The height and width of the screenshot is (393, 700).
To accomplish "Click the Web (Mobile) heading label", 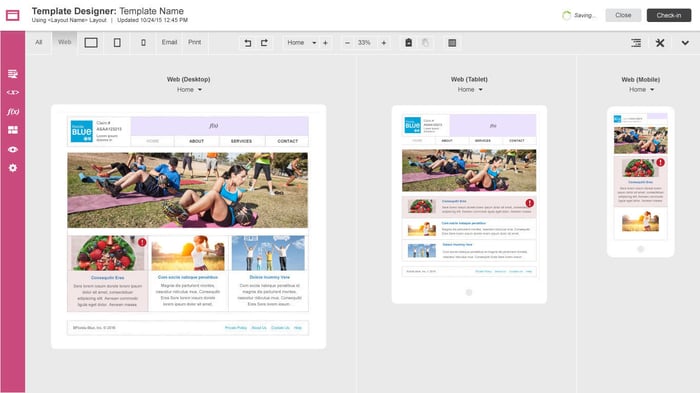I will (x=641, y=79).
